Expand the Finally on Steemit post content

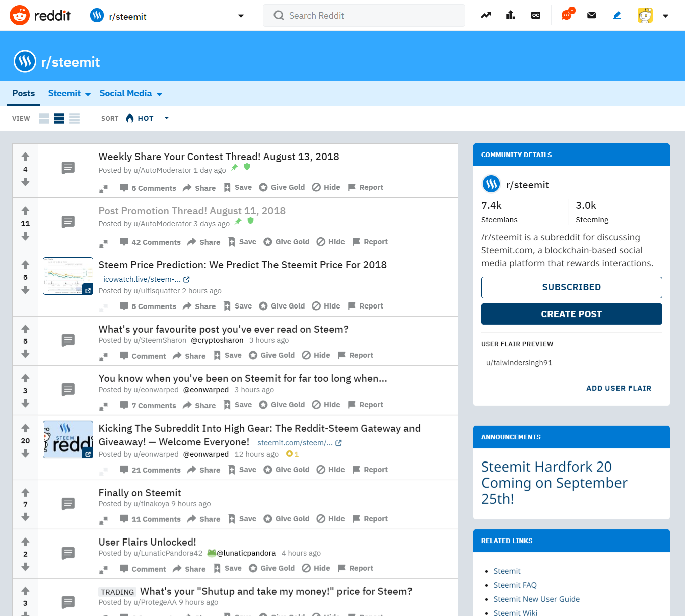[x=103, y=520]
